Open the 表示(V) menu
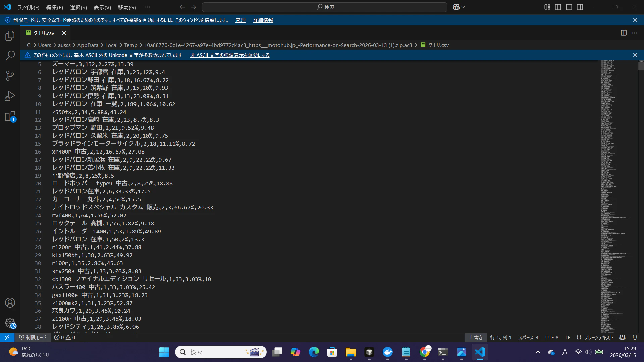Viewport: 644px width, 362px height. pyautogui.click(x=102, y=7)
